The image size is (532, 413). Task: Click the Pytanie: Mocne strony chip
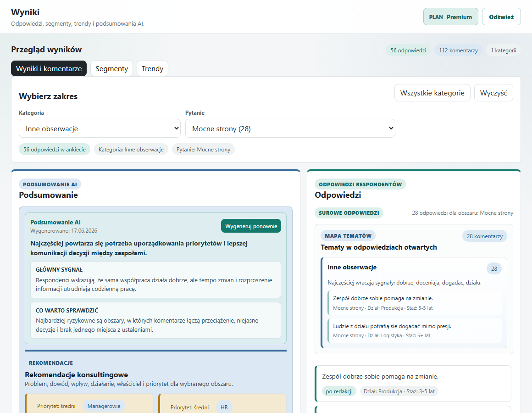pos(203,149)
